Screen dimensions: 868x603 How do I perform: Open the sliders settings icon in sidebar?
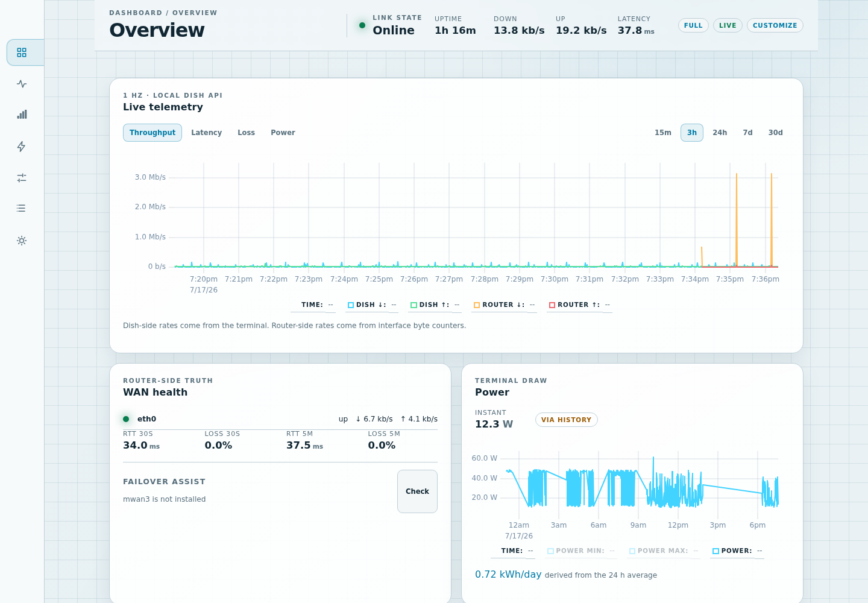click(x=22, y=178)
